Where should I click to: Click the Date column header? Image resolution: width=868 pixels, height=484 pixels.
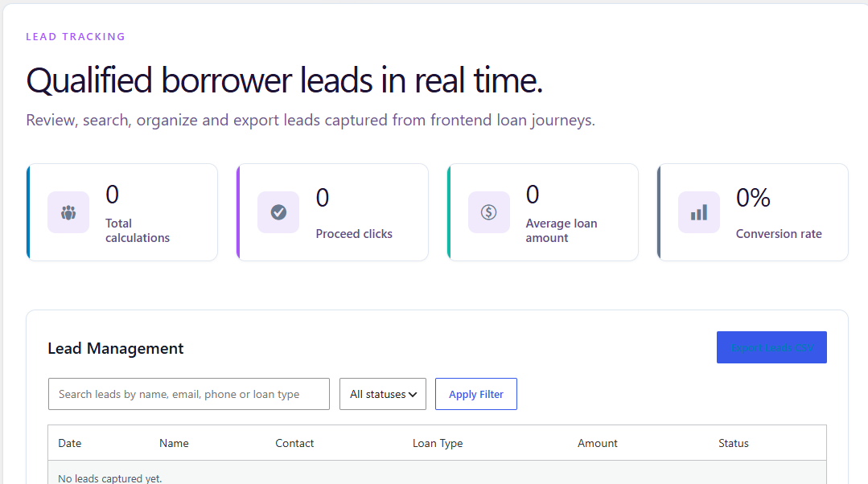point(70,443)
